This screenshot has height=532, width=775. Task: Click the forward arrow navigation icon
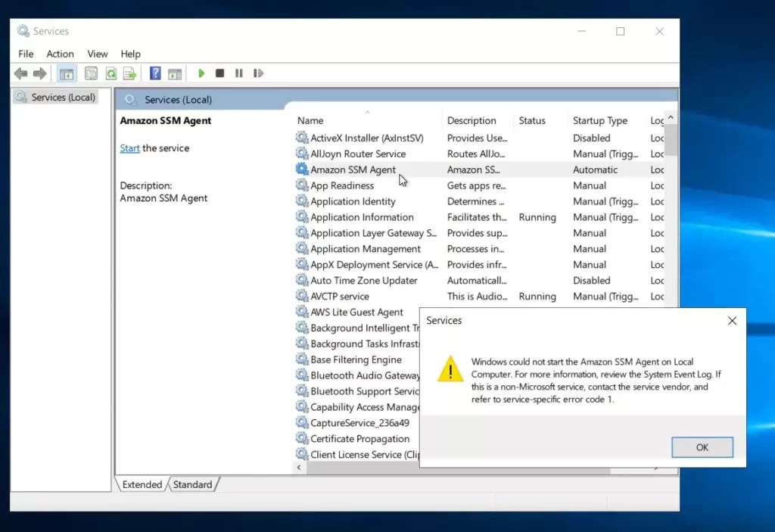point(39,73)
